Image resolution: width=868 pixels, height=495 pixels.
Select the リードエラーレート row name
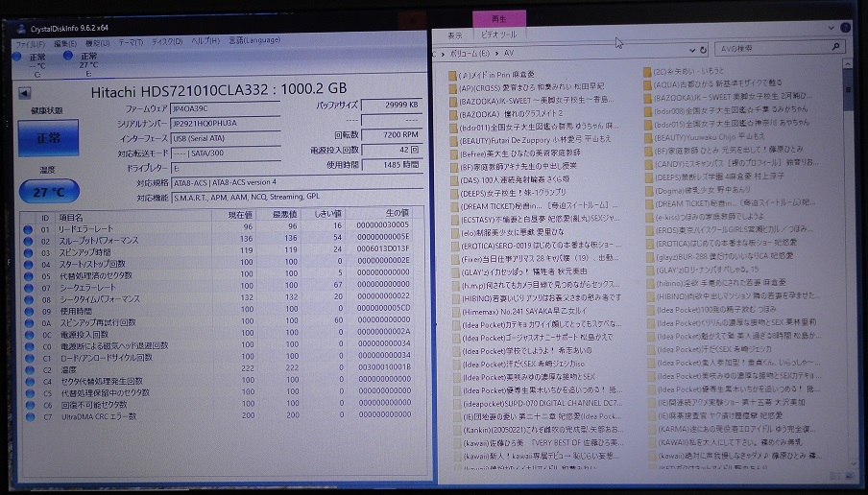[85, 229]
